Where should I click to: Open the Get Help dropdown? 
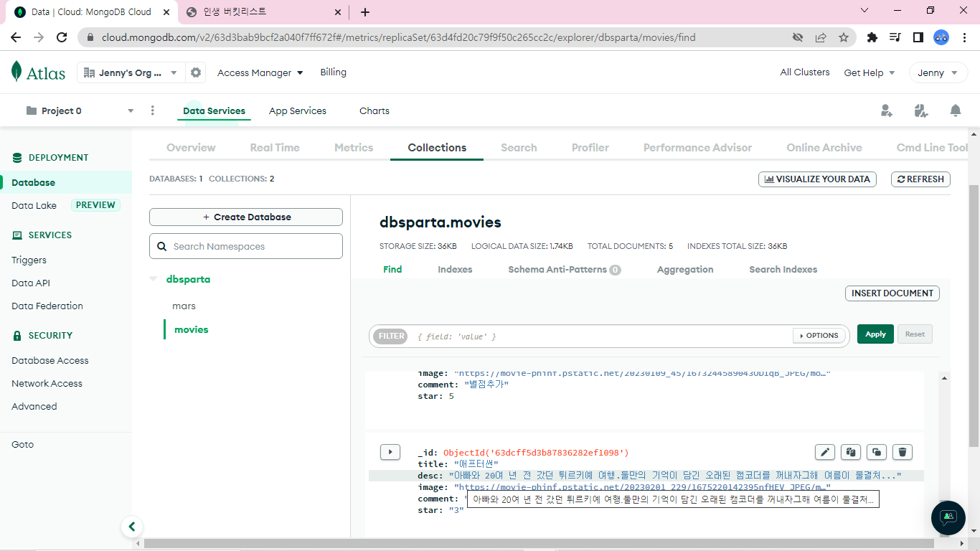tap(870, 72)
